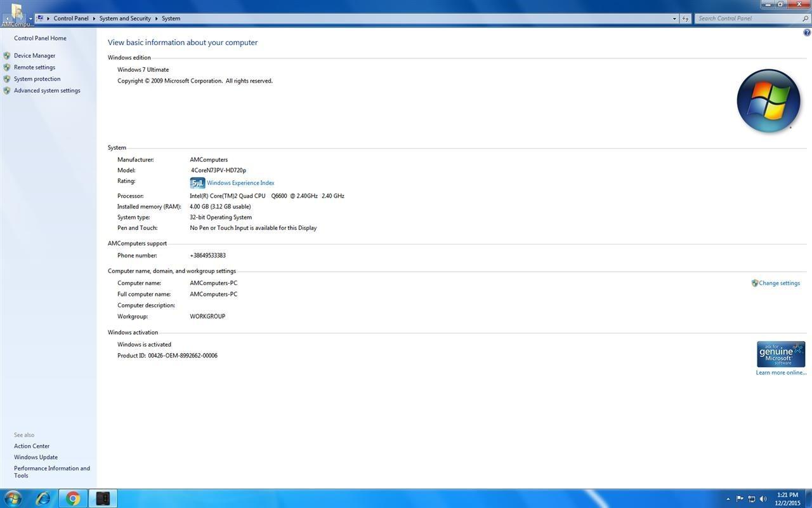Click the Windows is activated text
812x508 pixels.
pos(144,345)
